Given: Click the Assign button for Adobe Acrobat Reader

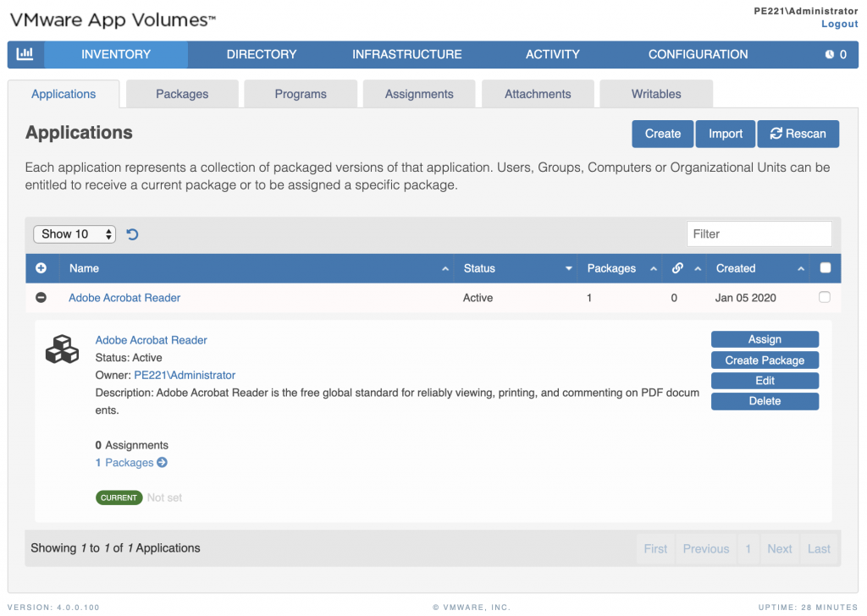Looking at the screenshot, I should pos(765,338).
